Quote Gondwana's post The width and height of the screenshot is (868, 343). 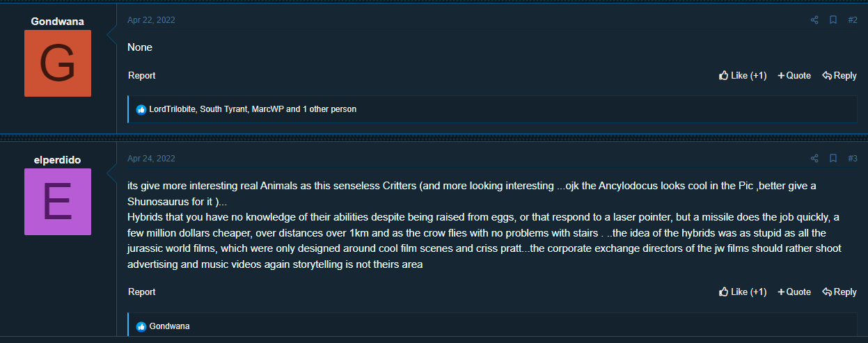pos(794,75)
